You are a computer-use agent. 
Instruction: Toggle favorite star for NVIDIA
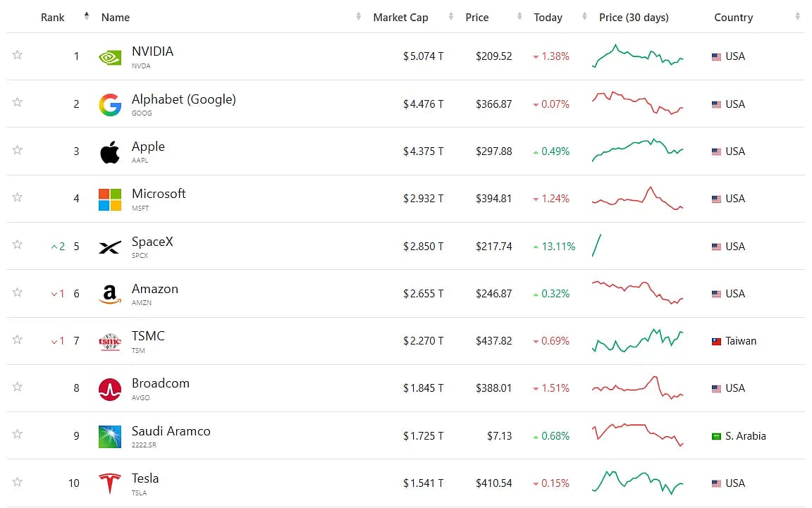click(17, 55)
